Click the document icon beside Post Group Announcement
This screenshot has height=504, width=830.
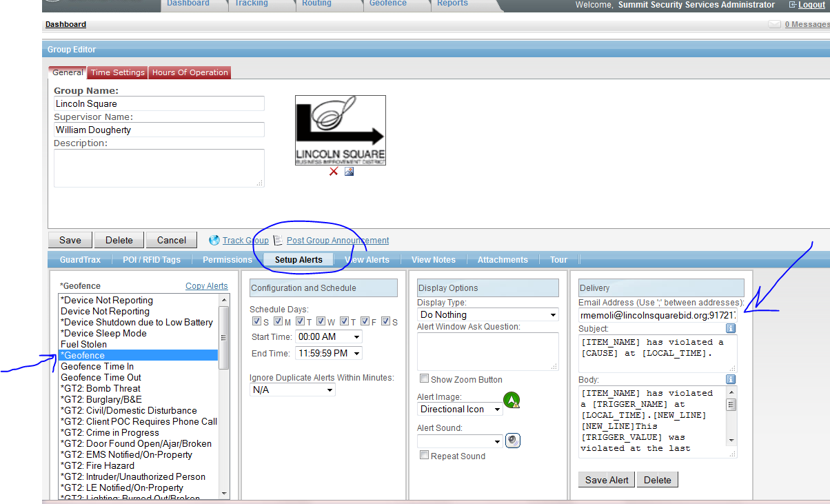(x=279, y=240)
